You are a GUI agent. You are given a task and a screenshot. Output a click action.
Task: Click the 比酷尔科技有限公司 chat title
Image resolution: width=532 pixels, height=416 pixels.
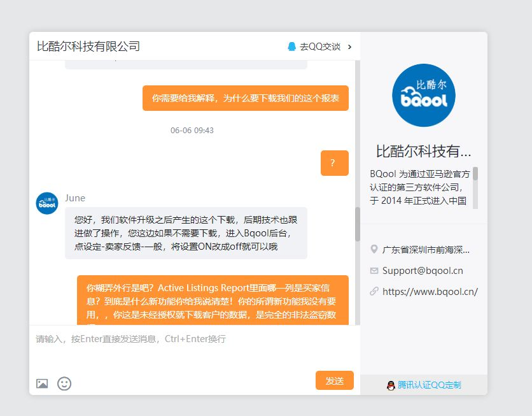[x=88, y=47]
